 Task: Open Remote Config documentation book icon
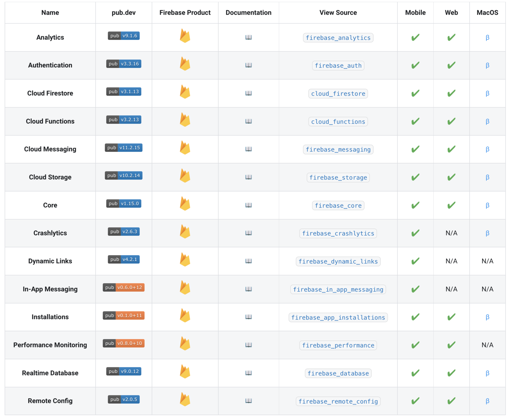249,401
